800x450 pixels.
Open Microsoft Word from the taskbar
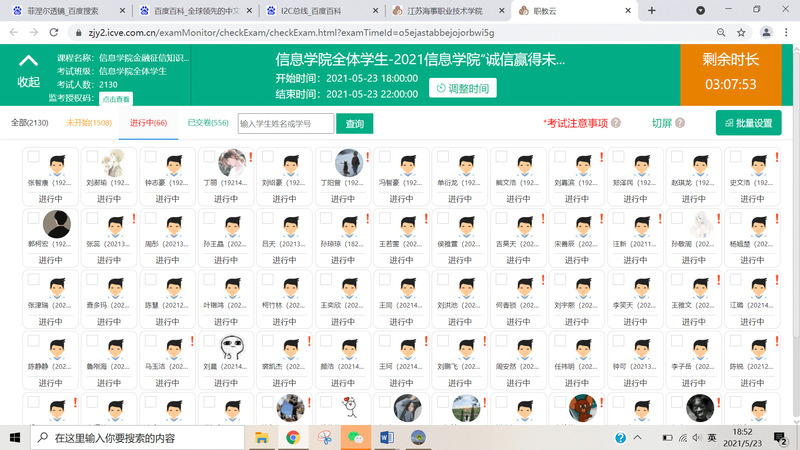387,437
